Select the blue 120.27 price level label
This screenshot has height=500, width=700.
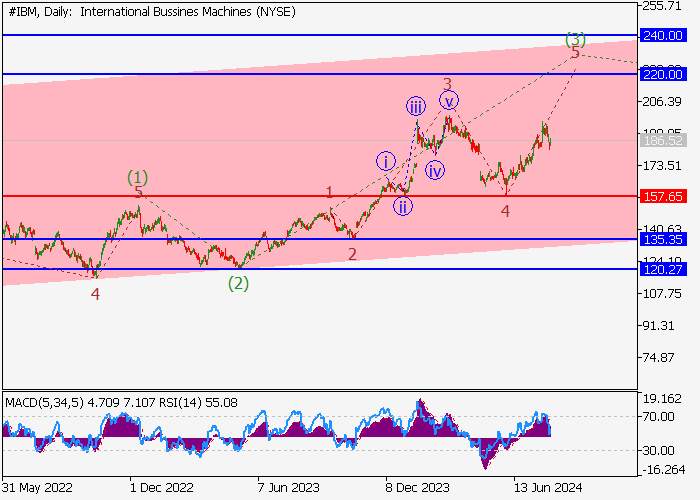pos(663,269)
